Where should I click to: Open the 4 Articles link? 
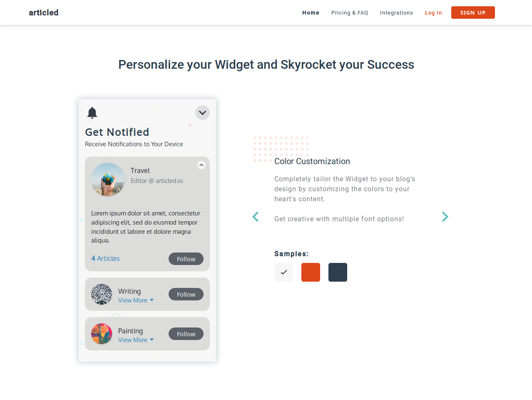(x=105, y=258)
